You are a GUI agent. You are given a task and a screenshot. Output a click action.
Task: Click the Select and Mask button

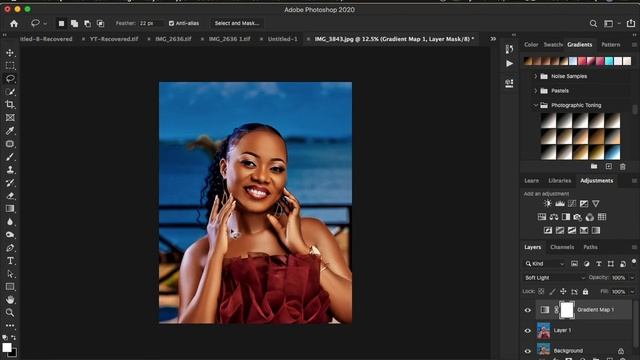(237, 23)
